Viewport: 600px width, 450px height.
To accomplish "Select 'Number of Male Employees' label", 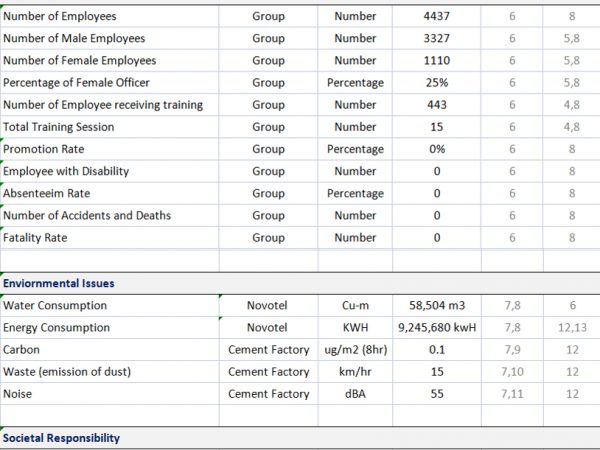I will [x=74, y=38].
